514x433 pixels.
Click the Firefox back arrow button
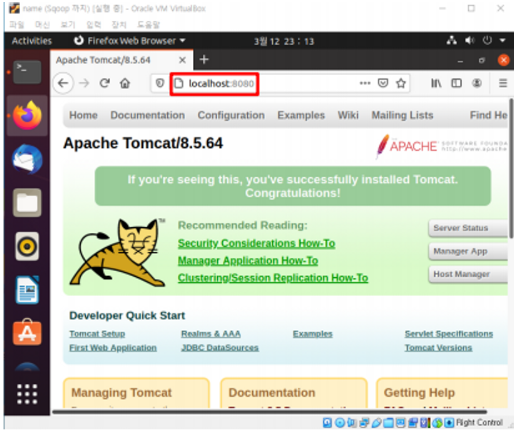point(63,83)
